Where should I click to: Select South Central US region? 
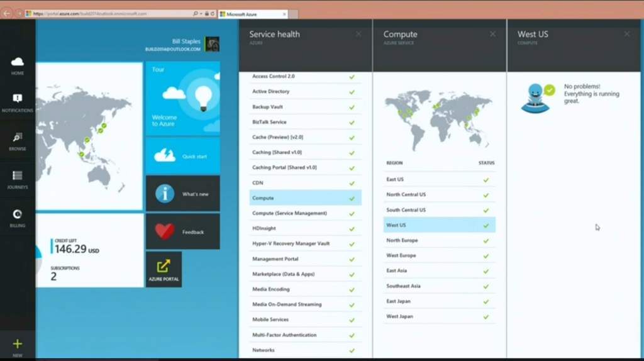click(439, 210)
